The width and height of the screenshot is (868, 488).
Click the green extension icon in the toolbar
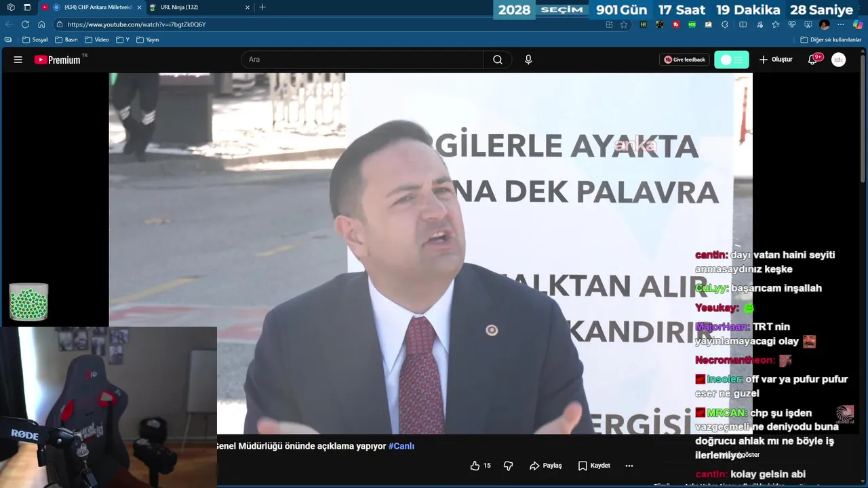coord(692,24)
